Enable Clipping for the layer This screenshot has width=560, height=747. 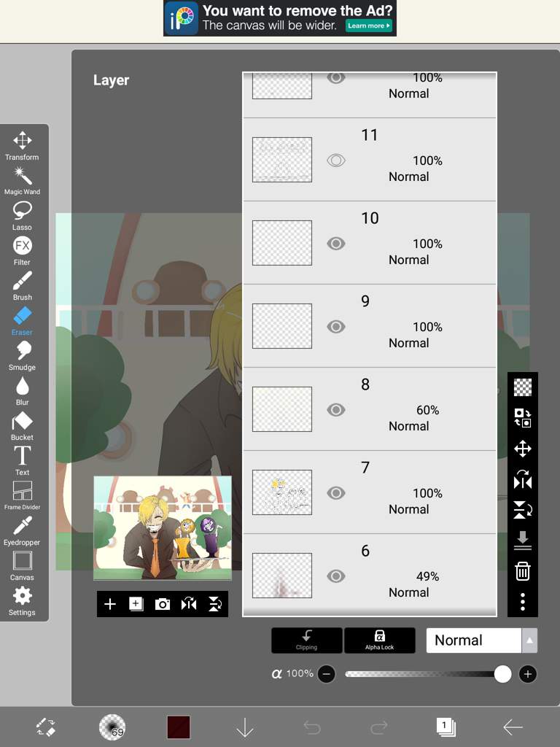[307, 640]
